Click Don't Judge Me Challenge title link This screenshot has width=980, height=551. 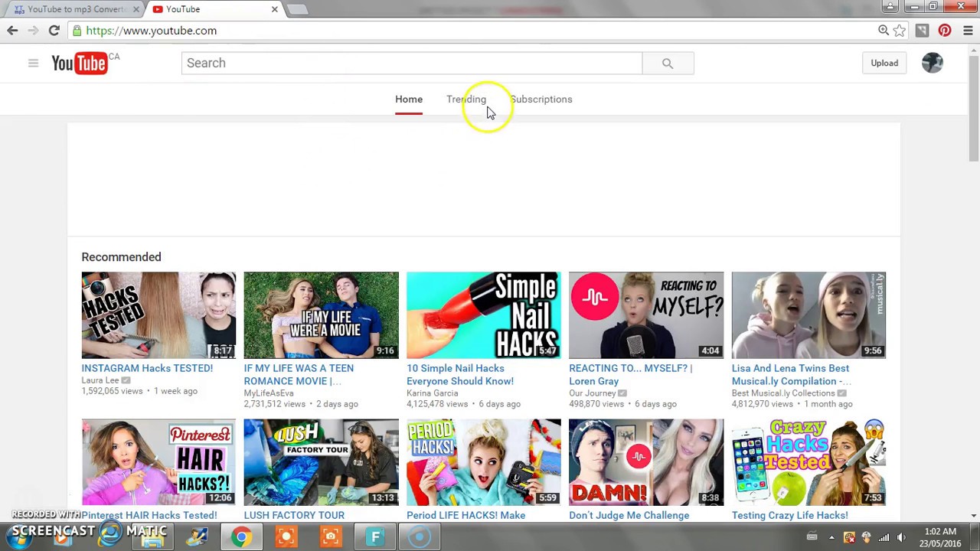pyautogui.click(x=629, y=515)
